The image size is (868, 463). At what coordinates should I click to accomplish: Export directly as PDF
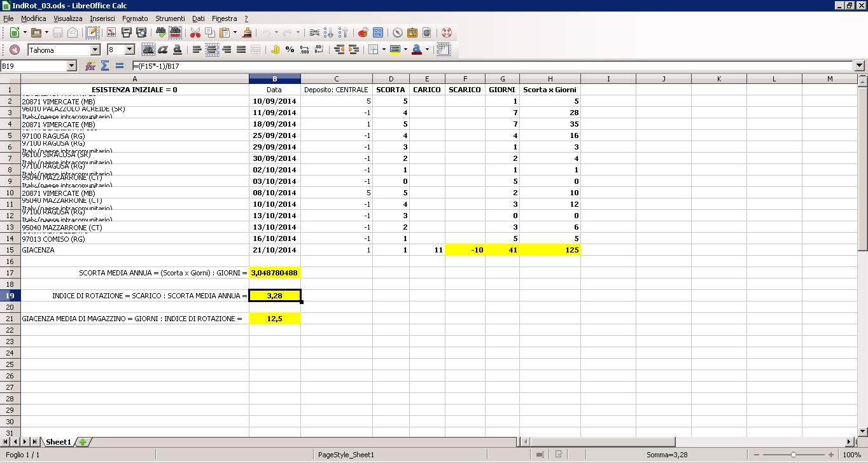click(111, 32)
